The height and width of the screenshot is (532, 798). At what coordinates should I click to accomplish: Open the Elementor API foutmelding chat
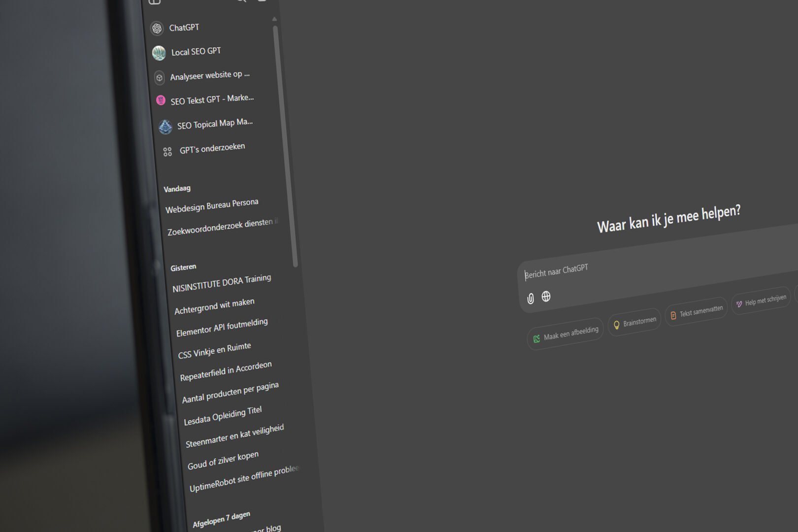[x=222, y=328]
